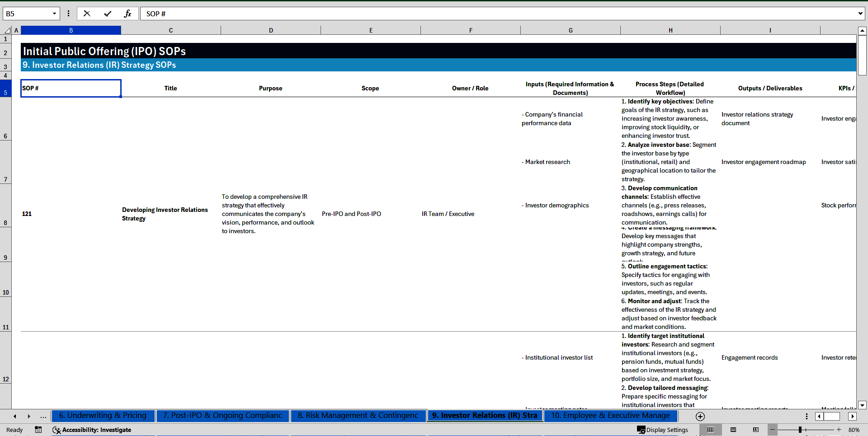Screen dimensions: 868x436
Task: Switch to Page Break Preview
Action: pyautogui.click(x=756, y=430)
